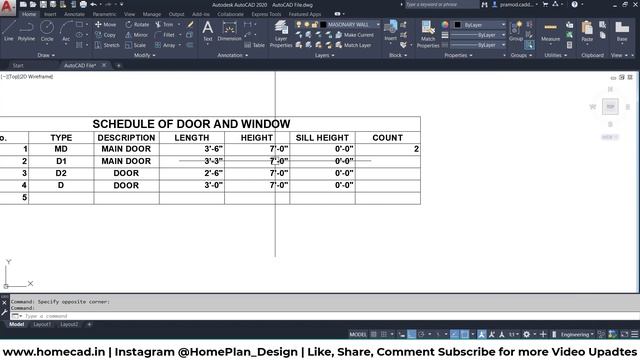Switch to the Manage ribbon tab
Viewport: 640px width, 360px height.
coord(152,14)
